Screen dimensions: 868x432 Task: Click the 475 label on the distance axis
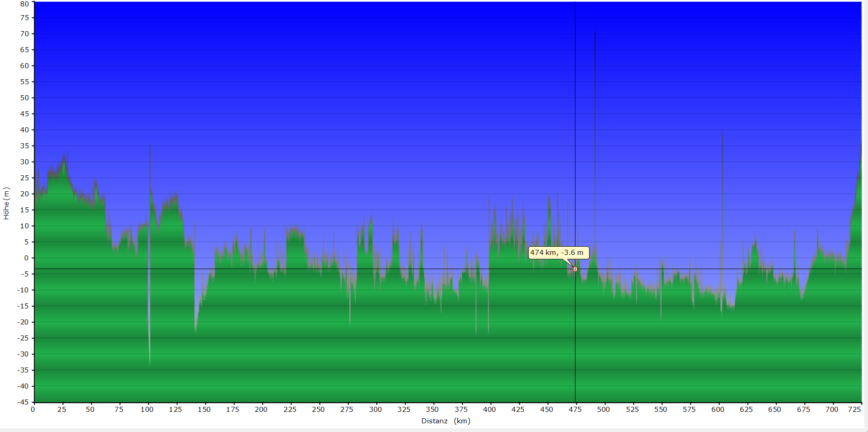(575, 410)
